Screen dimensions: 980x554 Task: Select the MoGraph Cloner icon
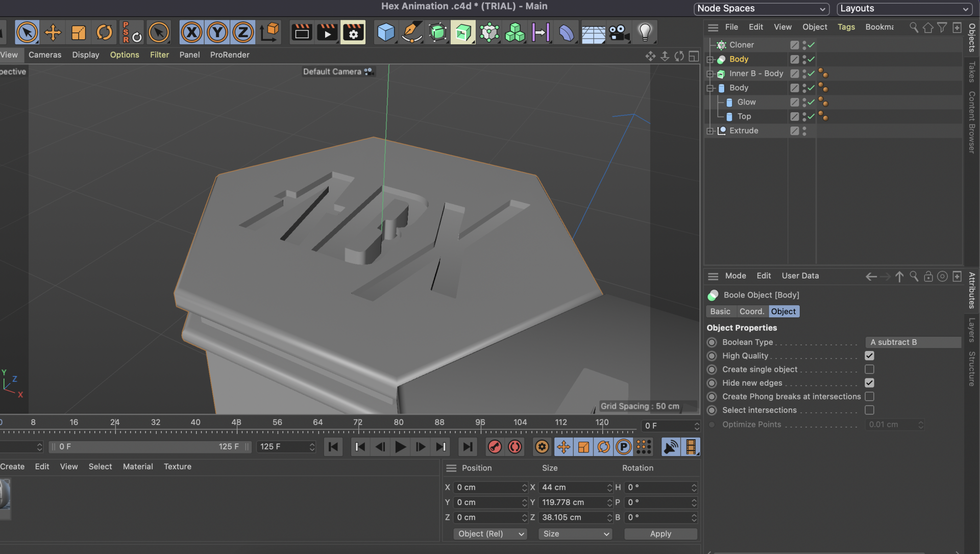coord(513,32)
